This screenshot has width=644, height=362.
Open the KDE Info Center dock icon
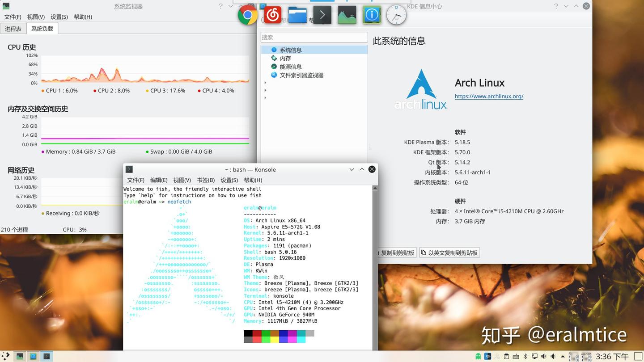pos(372,14)
